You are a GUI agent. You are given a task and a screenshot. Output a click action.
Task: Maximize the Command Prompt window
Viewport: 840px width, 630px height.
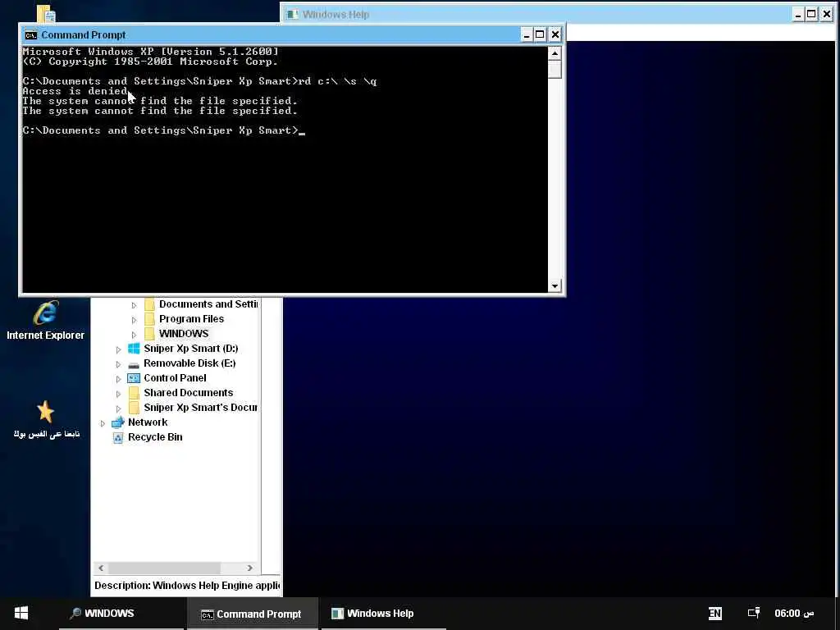pos(541,35)
